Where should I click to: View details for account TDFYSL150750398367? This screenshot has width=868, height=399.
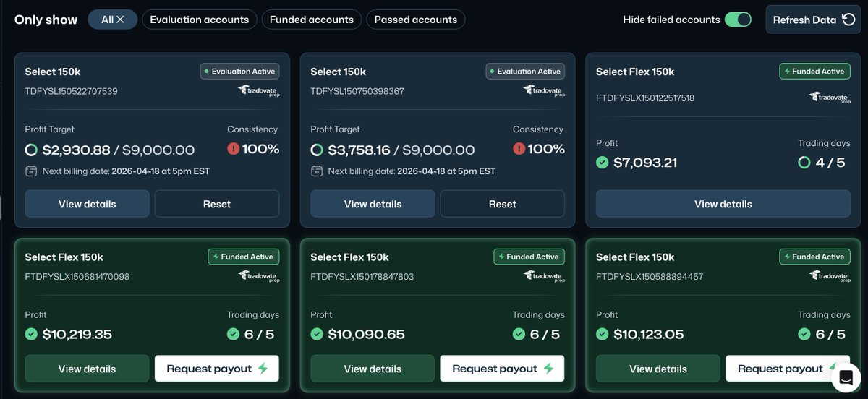point(373,204)
